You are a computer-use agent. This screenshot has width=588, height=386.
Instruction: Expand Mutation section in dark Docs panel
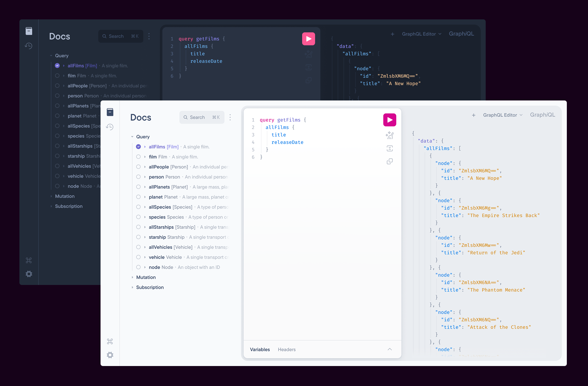pos(51,196)
